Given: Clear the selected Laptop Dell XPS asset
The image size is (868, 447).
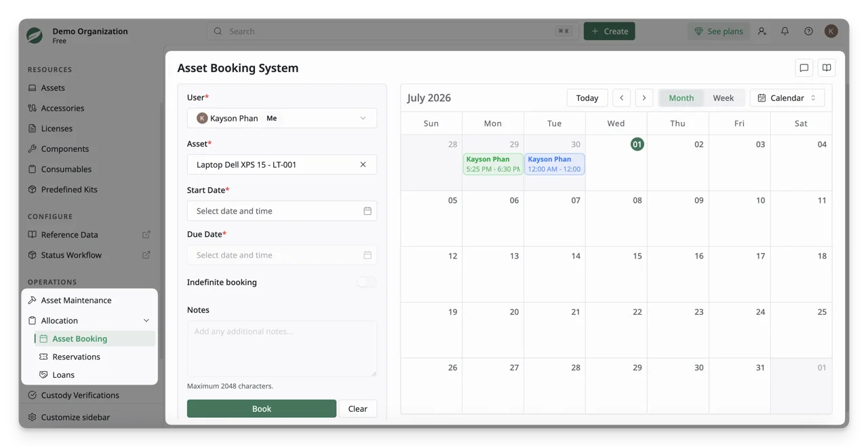Looking at the screenshot, I should coord(363,164).
